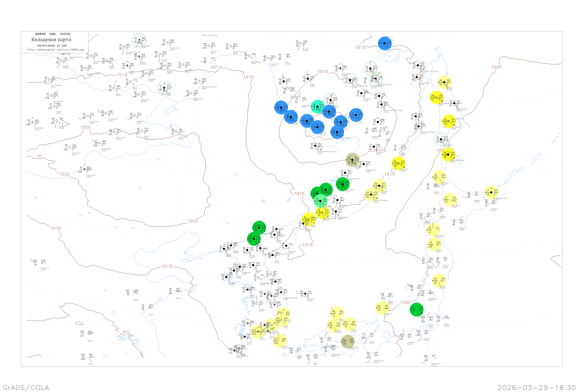Click the green station circle at Maebashi
The height and width of the screenshot is (392, 588).
point(416,309)
